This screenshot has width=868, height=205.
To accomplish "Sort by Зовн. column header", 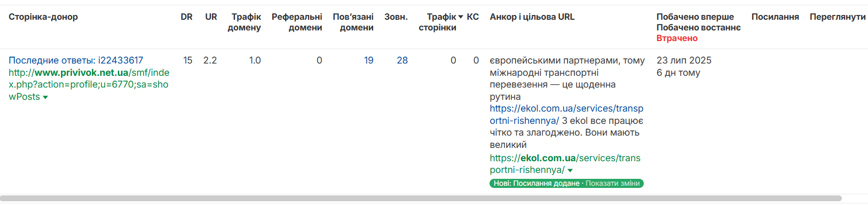I will click(396, 17).
